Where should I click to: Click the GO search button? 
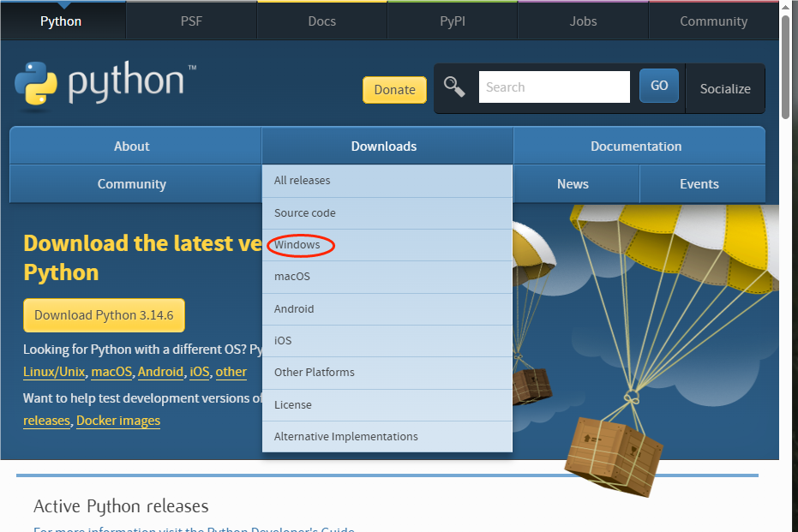[x=659, y=86]
